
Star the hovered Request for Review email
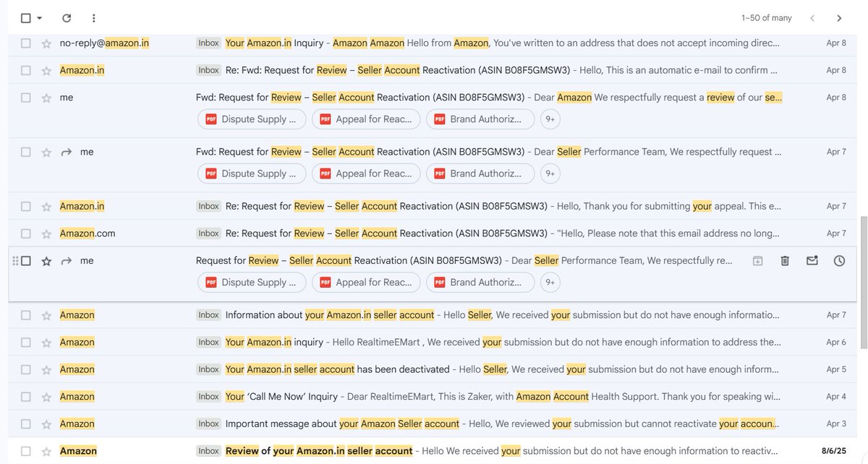[x=46, y=261]
